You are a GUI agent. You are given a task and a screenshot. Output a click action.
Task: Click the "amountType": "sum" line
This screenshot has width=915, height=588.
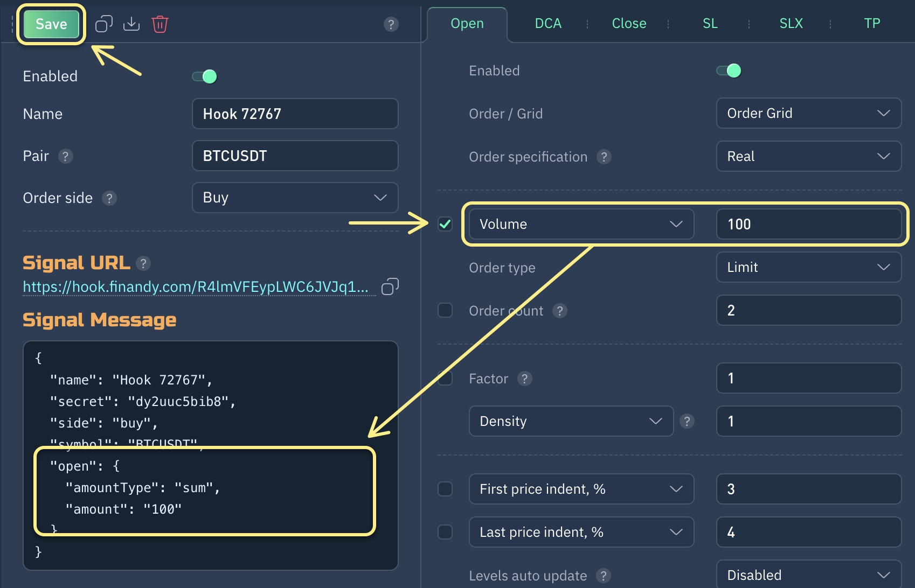[x=143, y=488]
